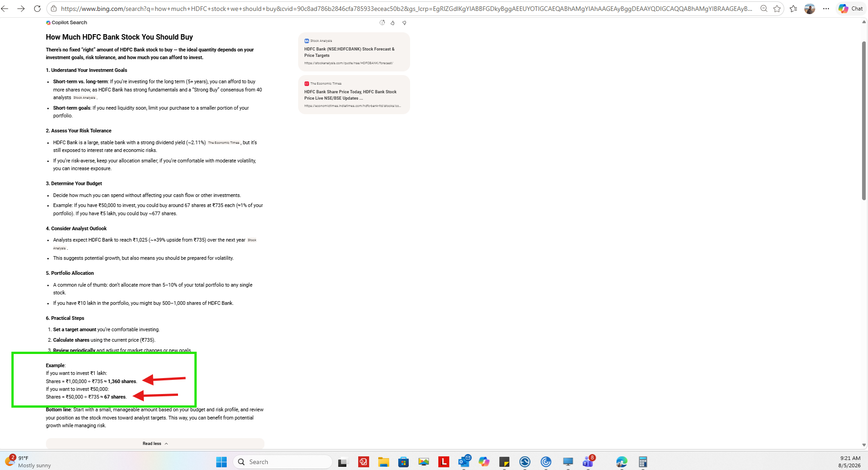Screen dimensions: 868x470
Task: Dislike the answer with thumbs down
Action: 404,23
